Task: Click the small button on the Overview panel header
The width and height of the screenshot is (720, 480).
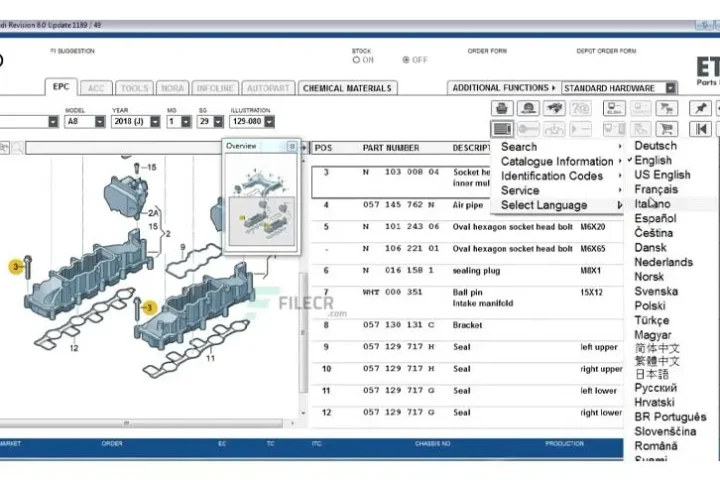Action: tap(292, 146)
